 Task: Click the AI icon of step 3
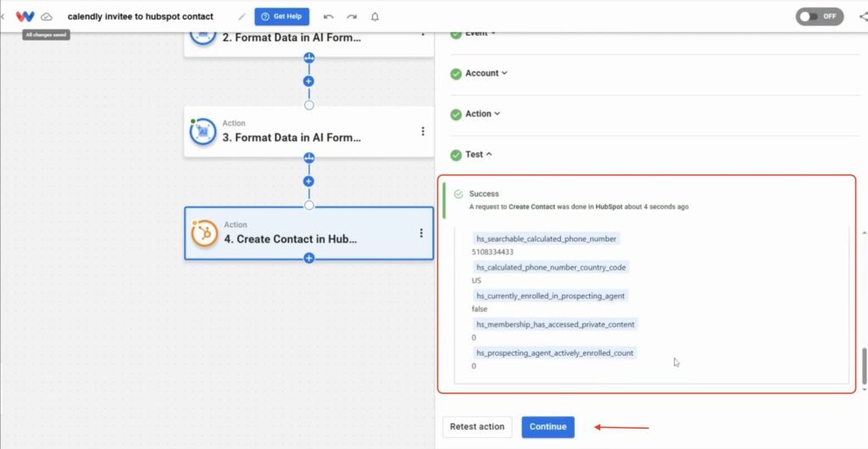click(x=203, y=131)
